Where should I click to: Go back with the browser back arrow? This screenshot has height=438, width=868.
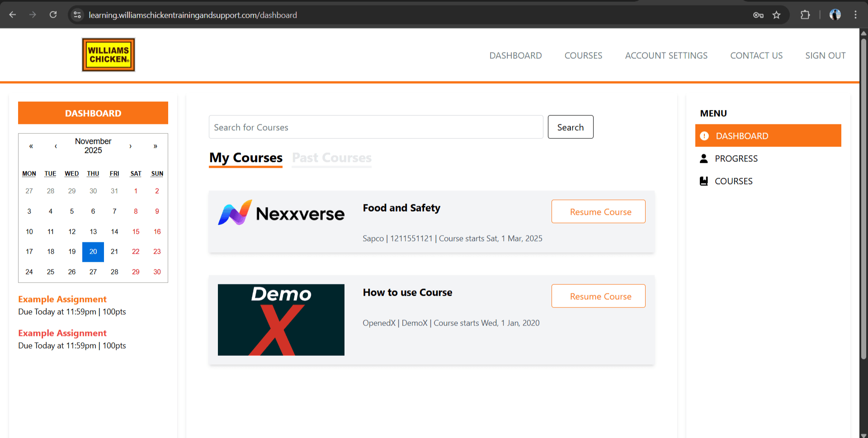13,15
